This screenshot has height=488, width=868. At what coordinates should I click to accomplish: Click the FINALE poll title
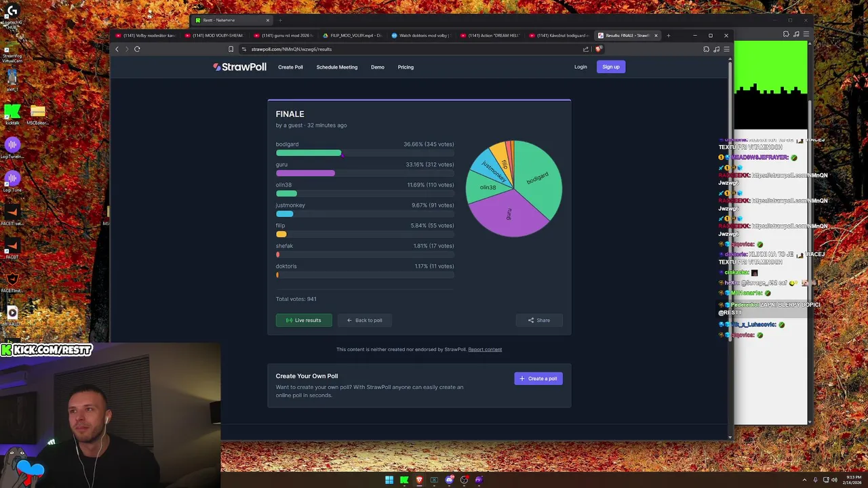[x=290, y=114]
